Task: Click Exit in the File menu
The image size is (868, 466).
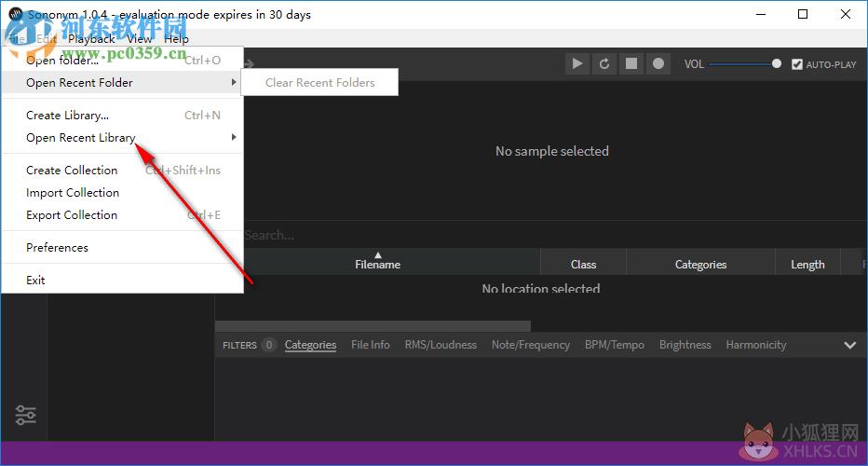Action: [122, 280]
